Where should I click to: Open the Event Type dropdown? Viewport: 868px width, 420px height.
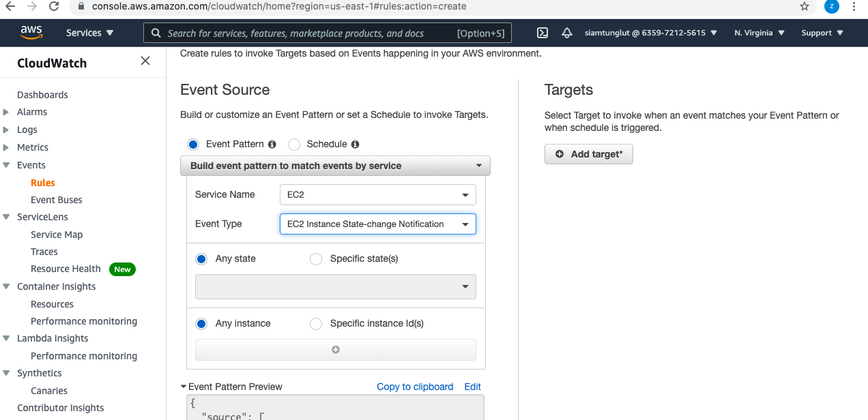point(378,224)
